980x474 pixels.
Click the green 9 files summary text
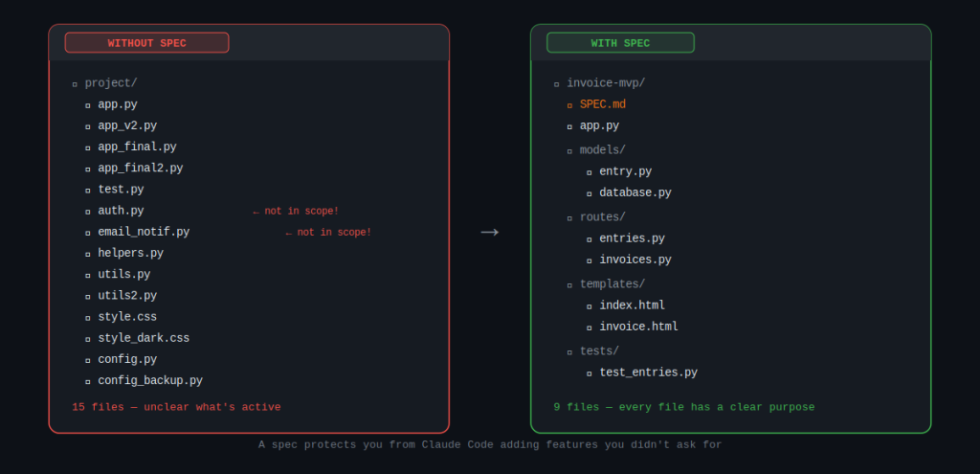pyautogui.click(x=683, y=407)
